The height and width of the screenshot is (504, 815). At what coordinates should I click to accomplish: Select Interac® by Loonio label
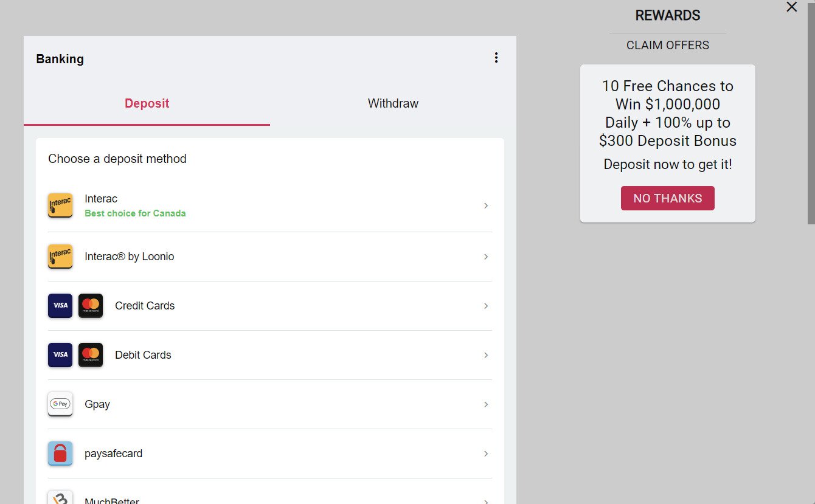coord(130,257)
